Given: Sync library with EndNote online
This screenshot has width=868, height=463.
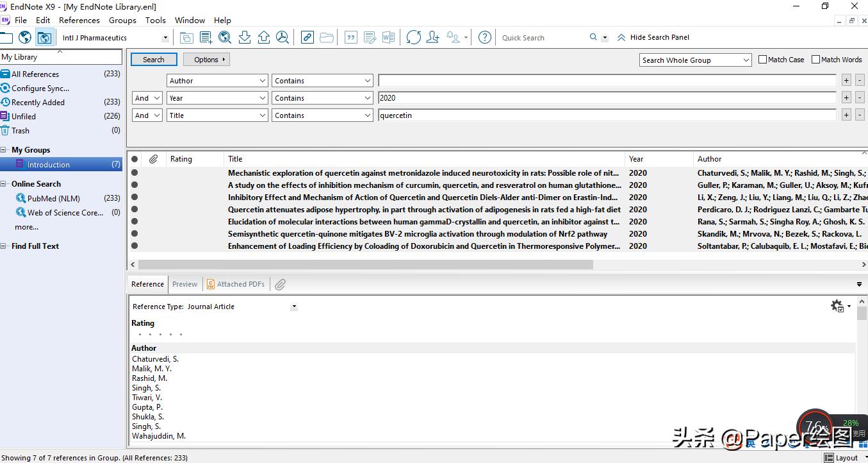Looking at the screenshot, I should (x=413, y=37).
